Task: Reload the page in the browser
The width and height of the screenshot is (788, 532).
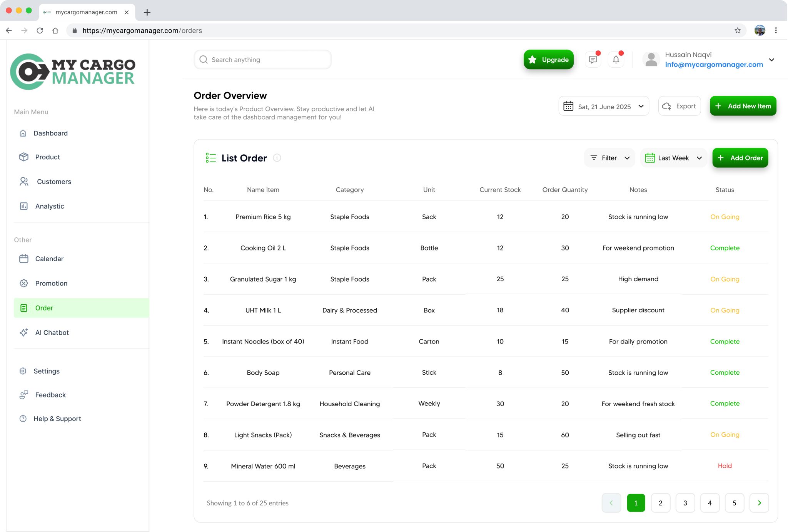Action: point(40,30)
